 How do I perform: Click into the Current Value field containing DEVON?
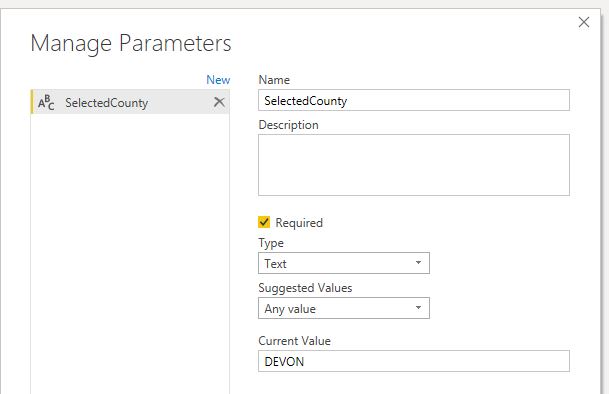click(x=414, y=361)
